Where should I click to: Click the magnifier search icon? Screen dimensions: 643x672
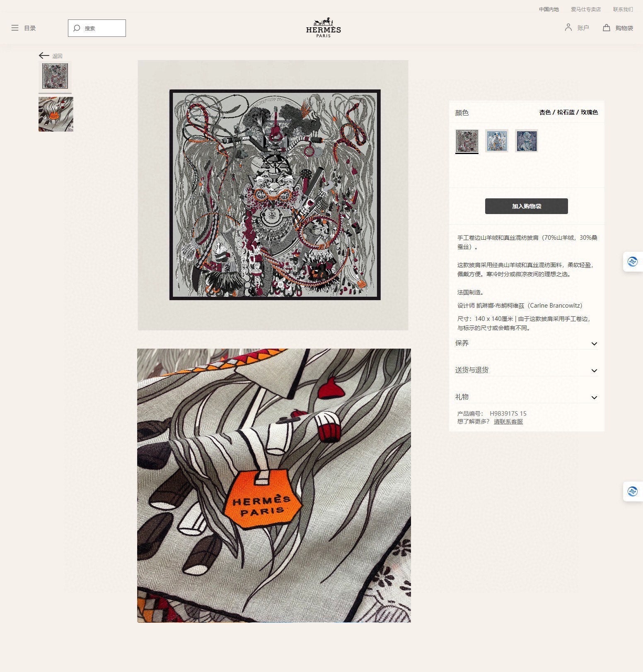(77, 28)
